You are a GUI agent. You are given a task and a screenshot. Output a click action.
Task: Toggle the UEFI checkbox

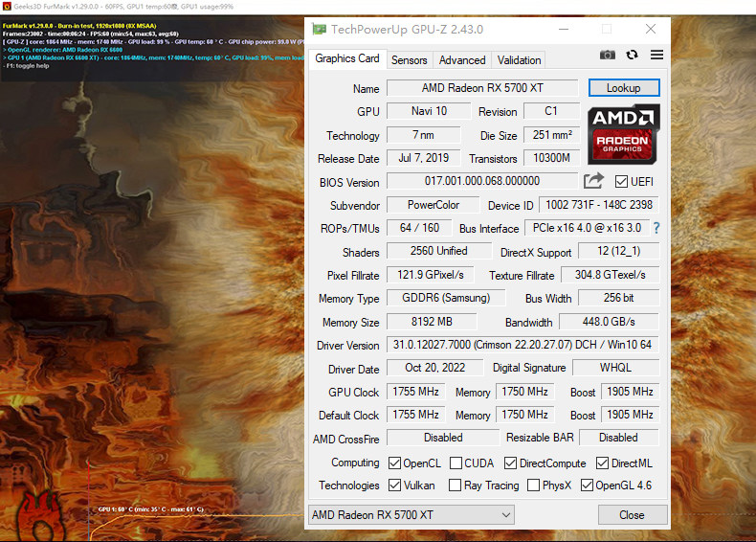[621, 182]
